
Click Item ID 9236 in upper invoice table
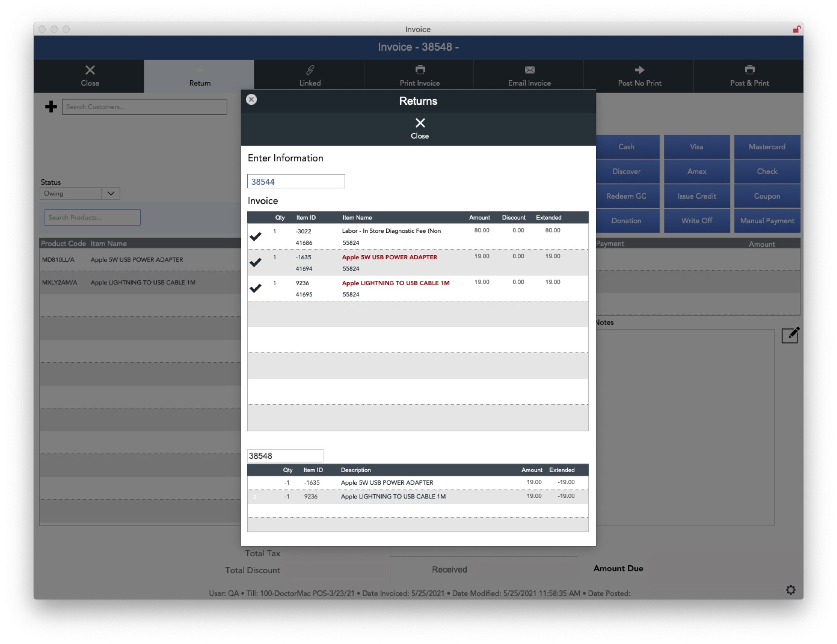tap(302, 283)
